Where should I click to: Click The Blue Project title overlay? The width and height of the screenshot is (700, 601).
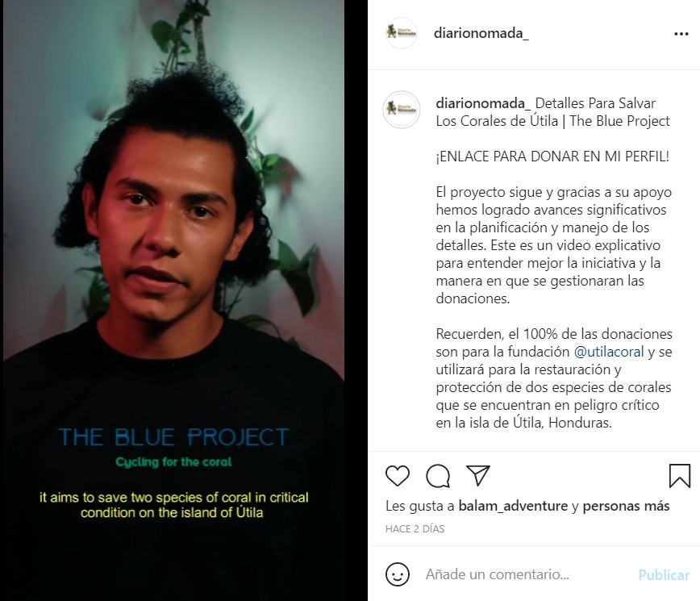coord(173,437)
